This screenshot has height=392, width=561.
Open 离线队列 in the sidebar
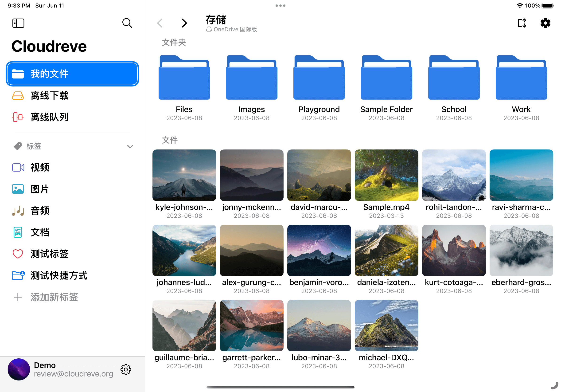click(x=72, y=117)
